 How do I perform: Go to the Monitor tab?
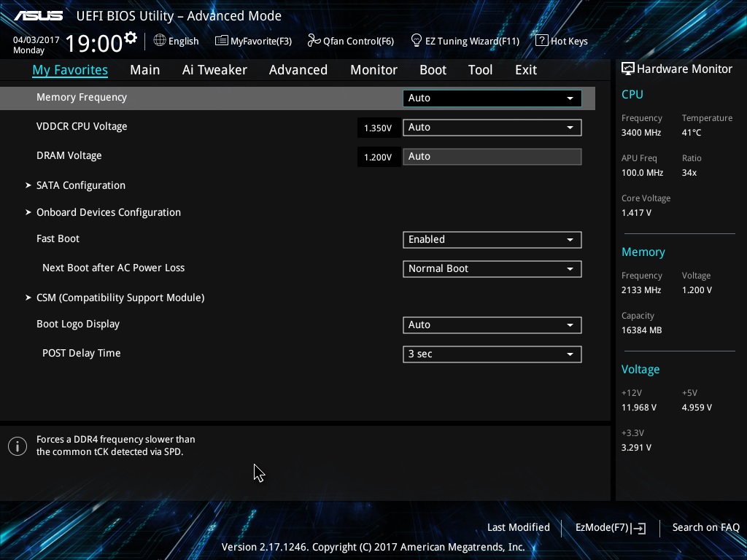374,70
